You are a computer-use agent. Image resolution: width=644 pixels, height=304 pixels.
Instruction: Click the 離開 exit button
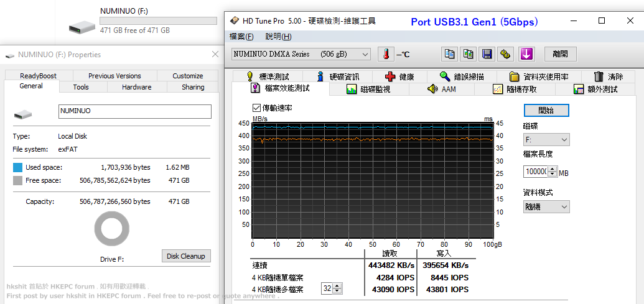[x=561, y=54]
